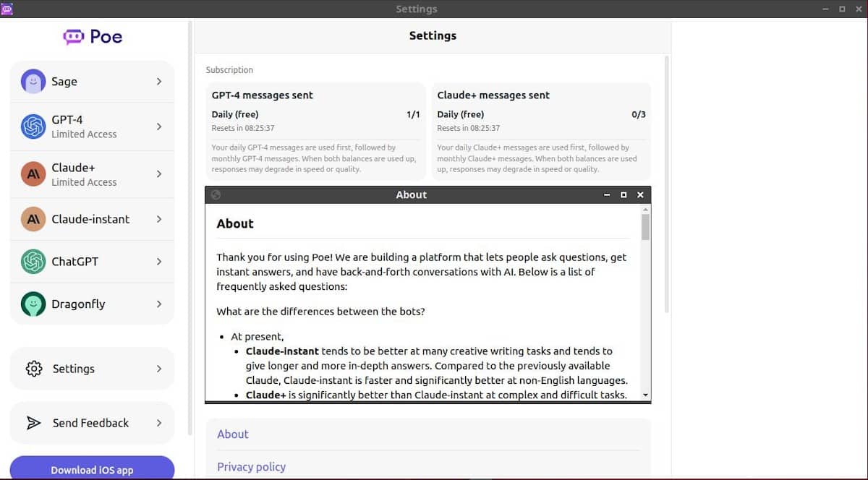Click the Settings gear icon
Viewport: 868px width, 480px height.
click(34, 369)
